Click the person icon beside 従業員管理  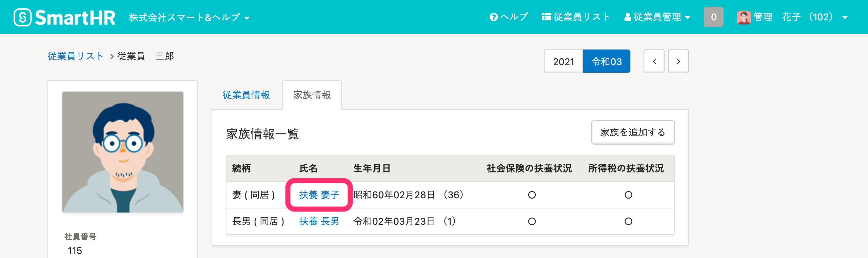click(628, 17)
